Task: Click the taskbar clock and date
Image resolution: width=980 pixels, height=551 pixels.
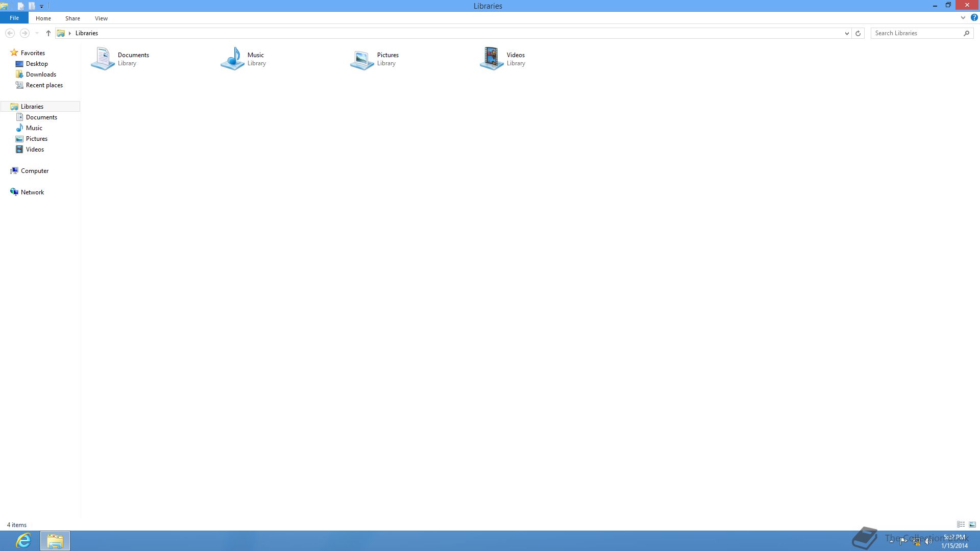Action: click(954, 541)
